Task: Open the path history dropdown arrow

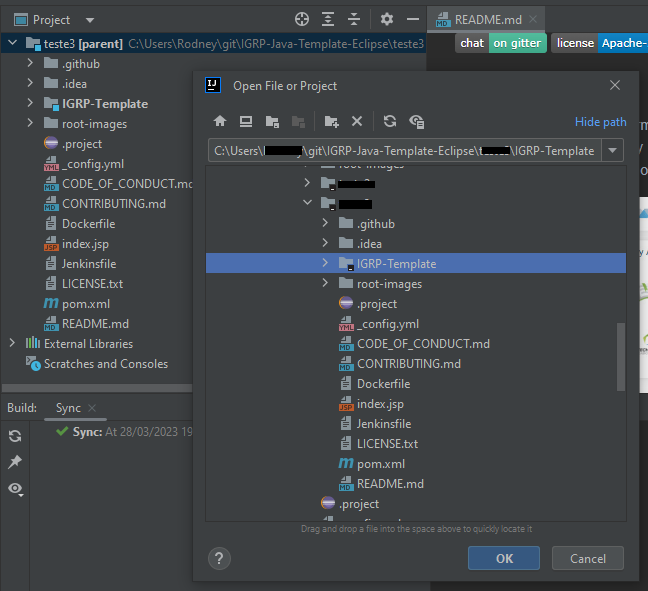Action: tap(612, 150)
